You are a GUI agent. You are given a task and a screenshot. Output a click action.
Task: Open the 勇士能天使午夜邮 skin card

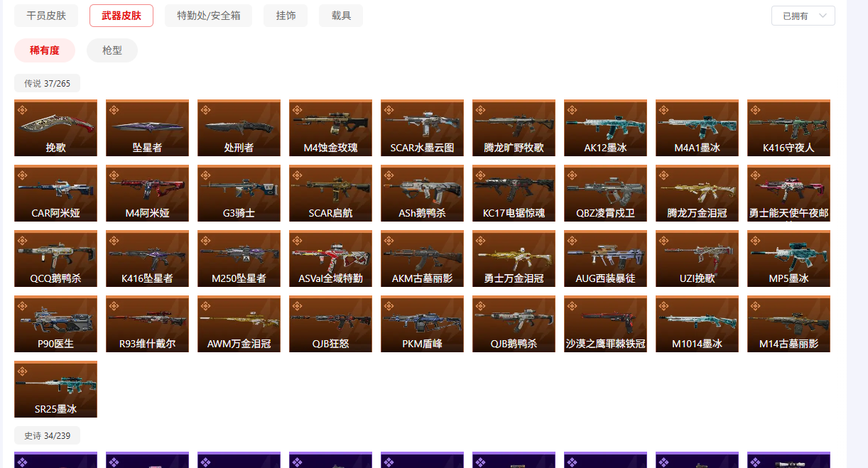pyautogui.click(x=788, y=193)
